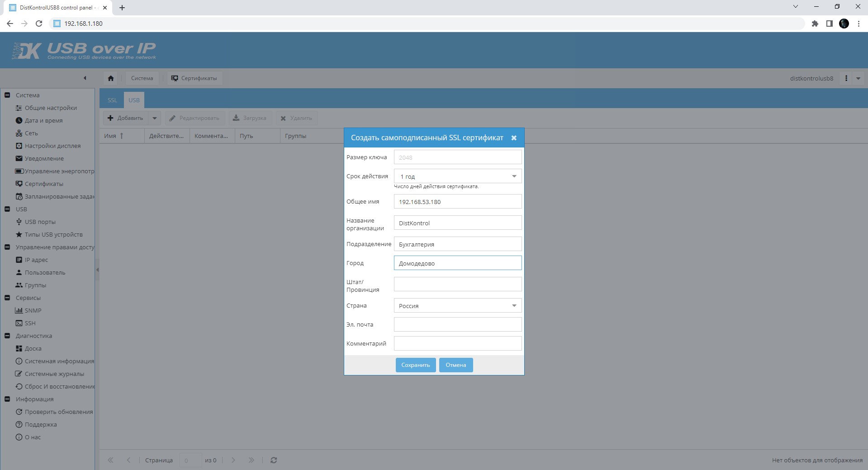Open Системные журналы item

pos(54,374)
